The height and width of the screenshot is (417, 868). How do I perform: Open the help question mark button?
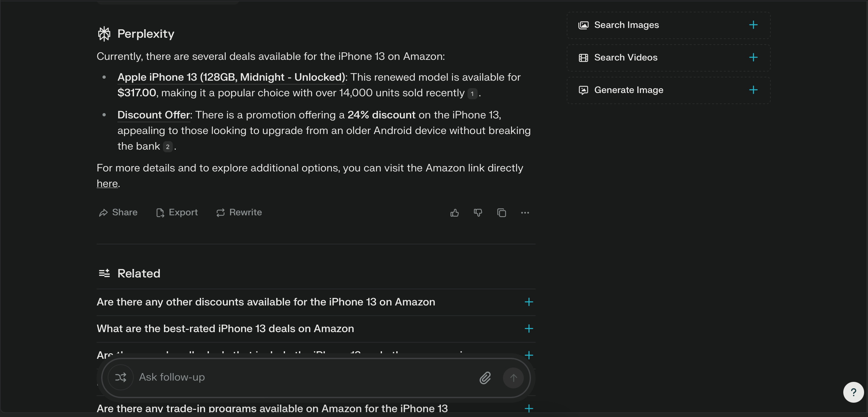click(853, 392)
